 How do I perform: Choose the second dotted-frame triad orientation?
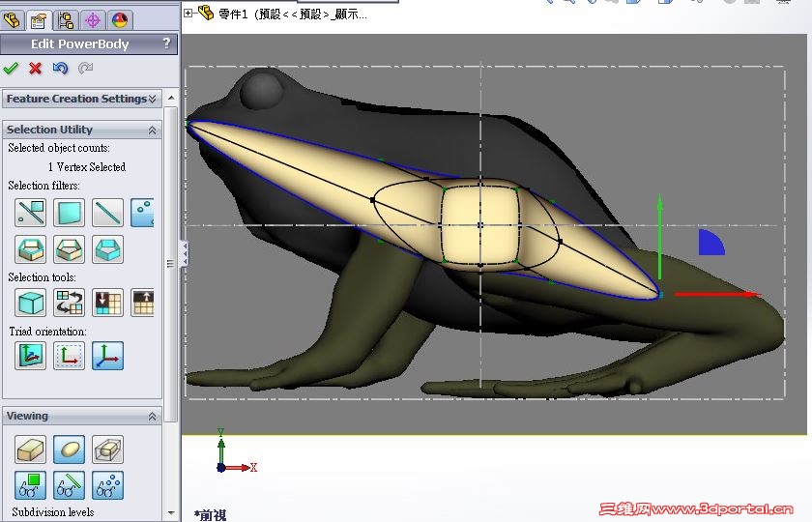[x=69, y=356]
